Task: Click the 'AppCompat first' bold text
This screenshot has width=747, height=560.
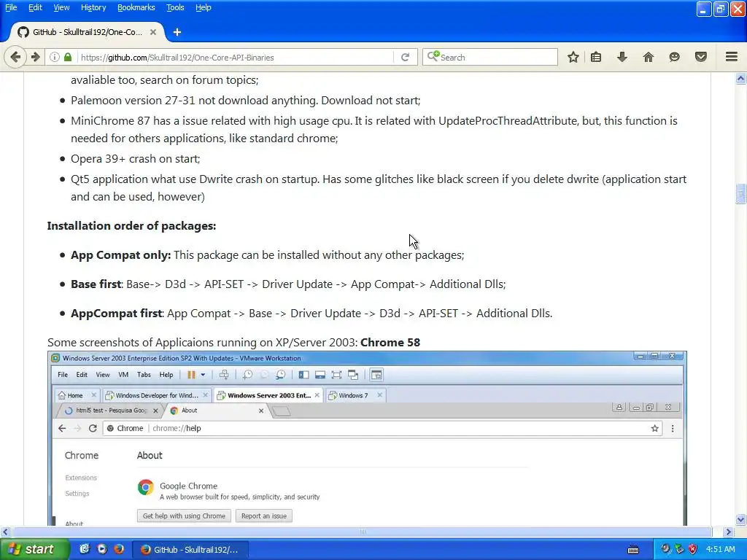Action: (x=117, y=314)
